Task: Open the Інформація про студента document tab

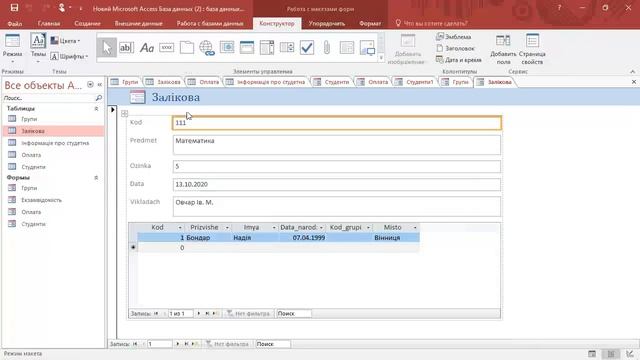Action: pos(265,82)
